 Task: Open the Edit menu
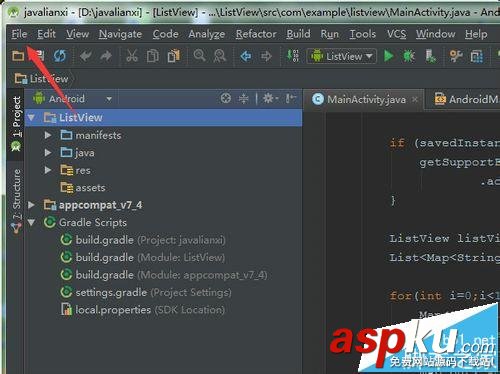coord(46,34)
